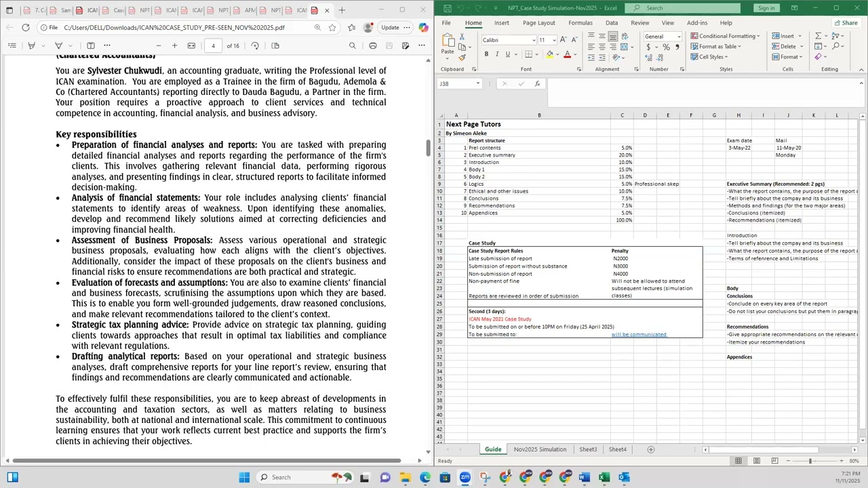Click the New Sheet plus button

(x=651, y=449)
